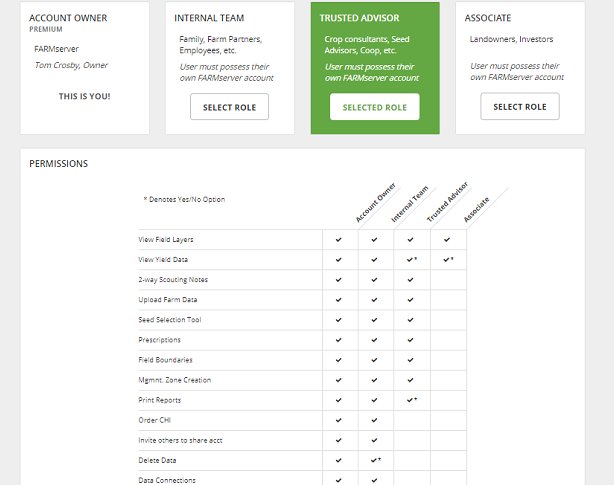Click Account Owner checkmark in Field Boundaries row
Image resolution: width=614 pixels, height=485 pixels.
coord(339,360)
